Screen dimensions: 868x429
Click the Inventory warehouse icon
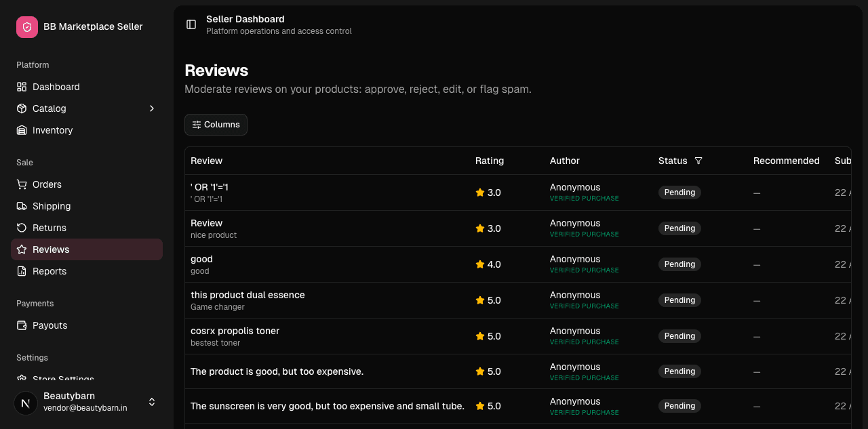pyautogui.click(x=22, y=130)
